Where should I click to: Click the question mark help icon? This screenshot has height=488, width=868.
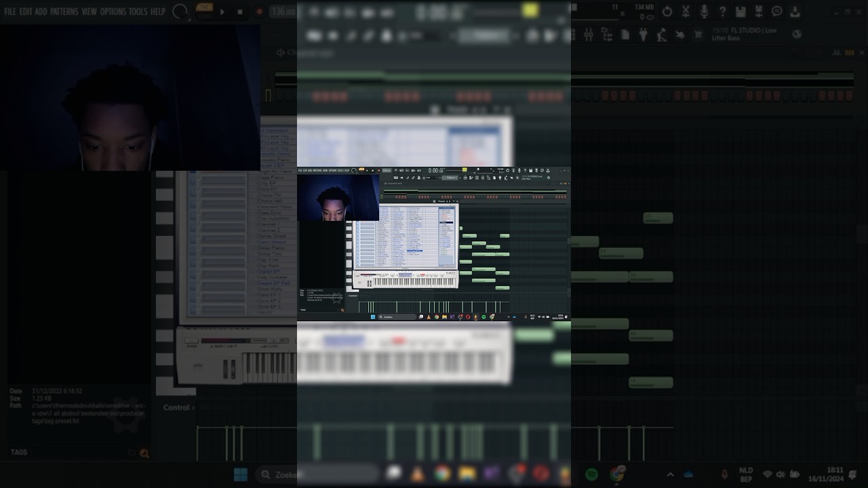[722, 12]
